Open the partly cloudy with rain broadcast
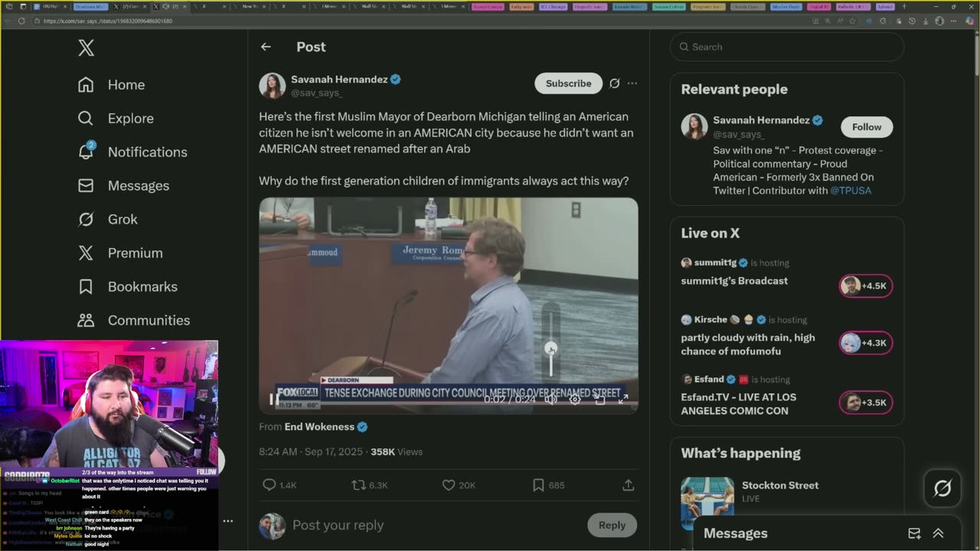Viewport: 980px width, 551px height. pos(748,344)
